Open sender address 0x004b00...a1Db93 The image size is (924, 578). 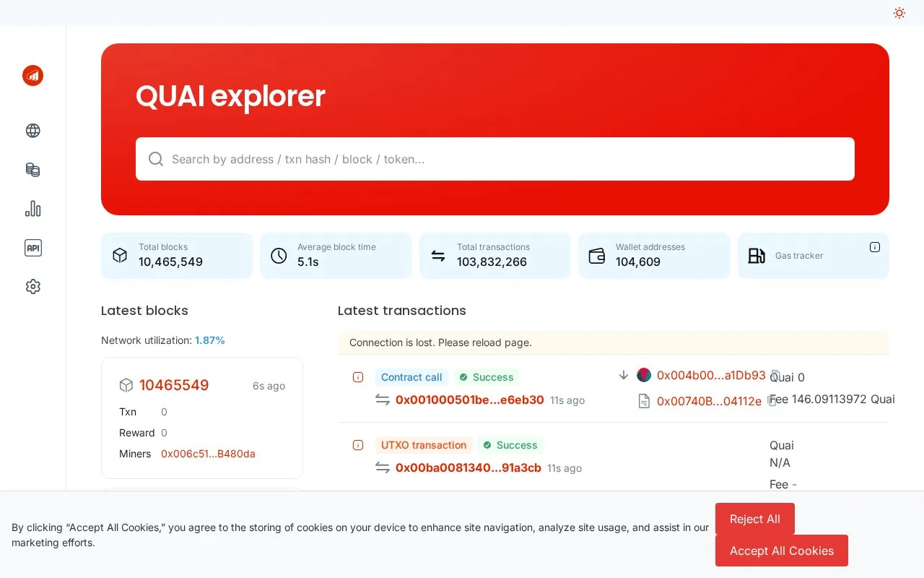point(711,375)
